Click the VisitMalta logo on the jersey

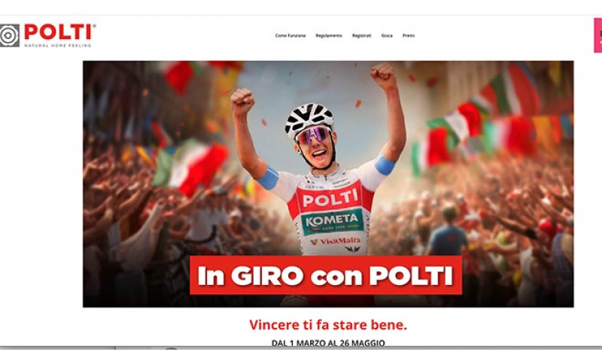[x=336, y=241]
